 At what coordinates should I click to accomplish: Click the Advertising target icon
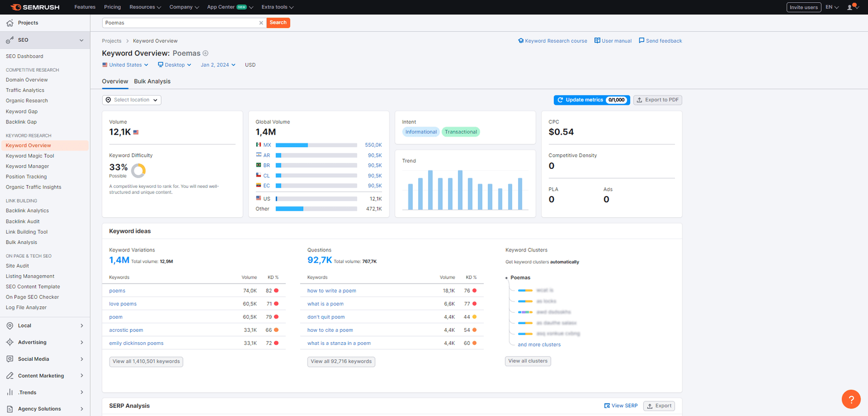click(10, 342)
